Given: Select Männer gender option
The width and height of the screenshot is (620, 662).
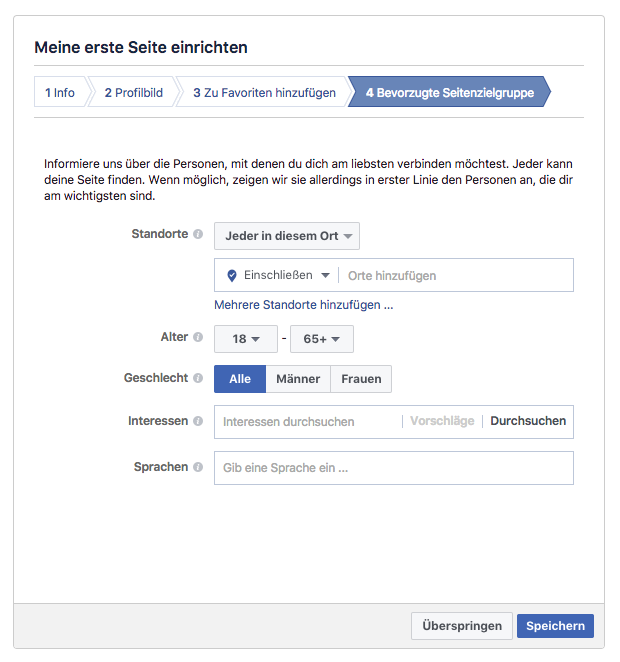Looking at the screenshot, I should pyautogui.click(x=298, y=379).
